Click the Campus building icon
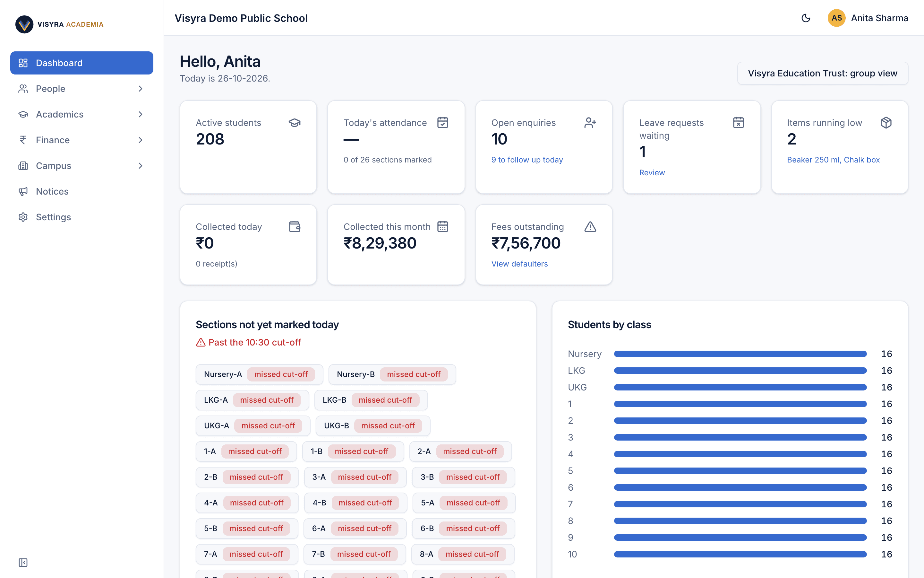924x578 pixels. (x=23, y=165)
